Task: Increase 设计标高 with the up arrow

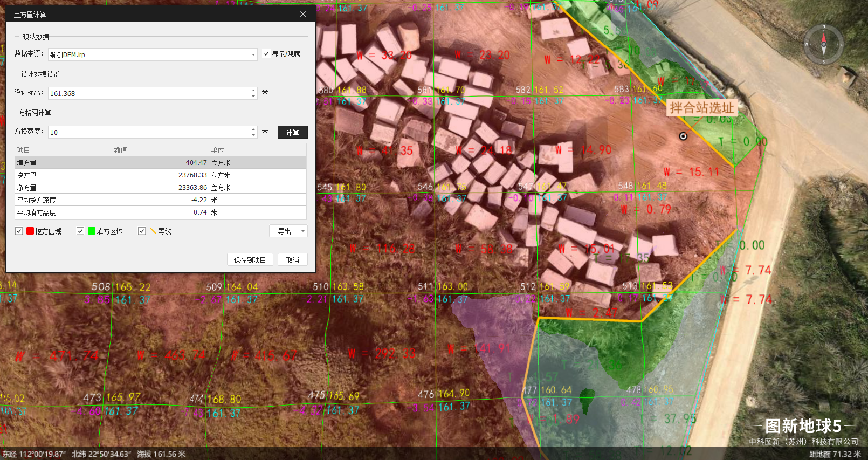Action: coord(253,90)
